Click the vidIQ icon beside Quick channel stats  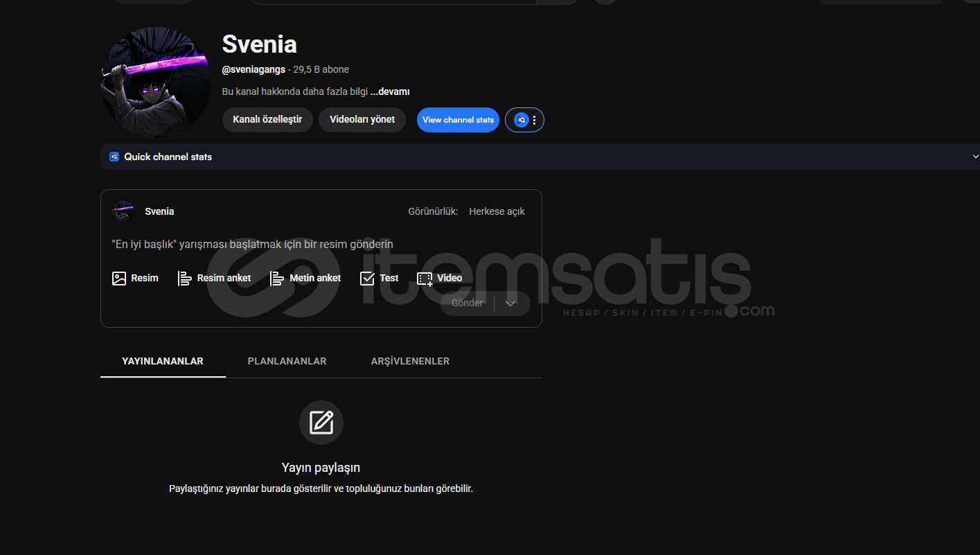click(x=114, y=157)
